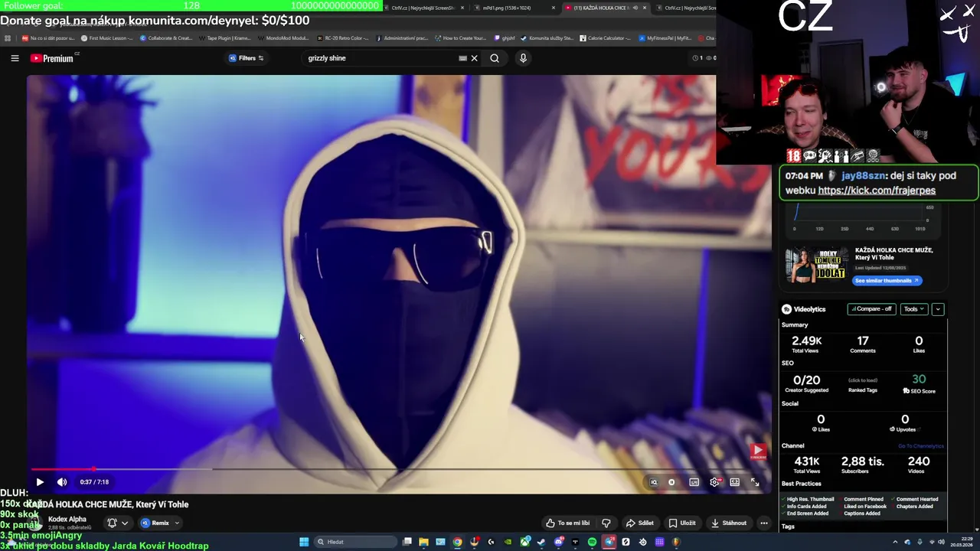Seek along the red video progress bar
Viewport: 980px width, 551px height.
[x=398, y=469]
